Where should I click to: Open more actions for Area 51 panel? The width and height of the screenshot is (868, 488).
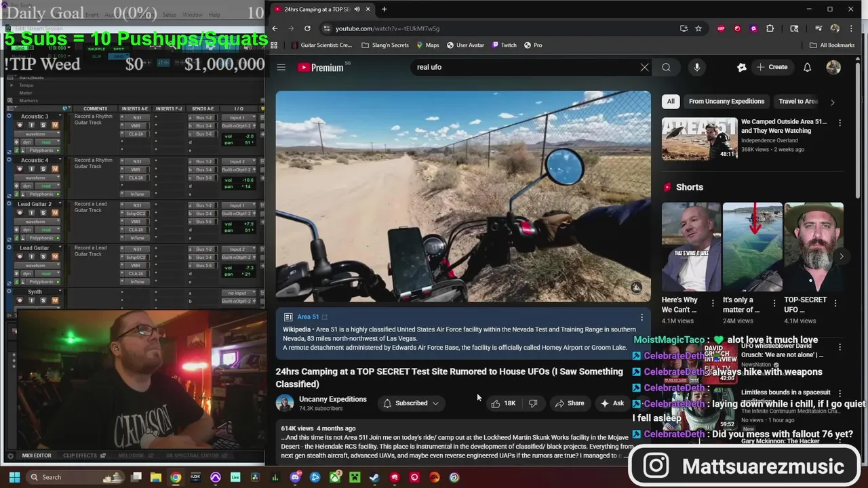click(642, 317)
